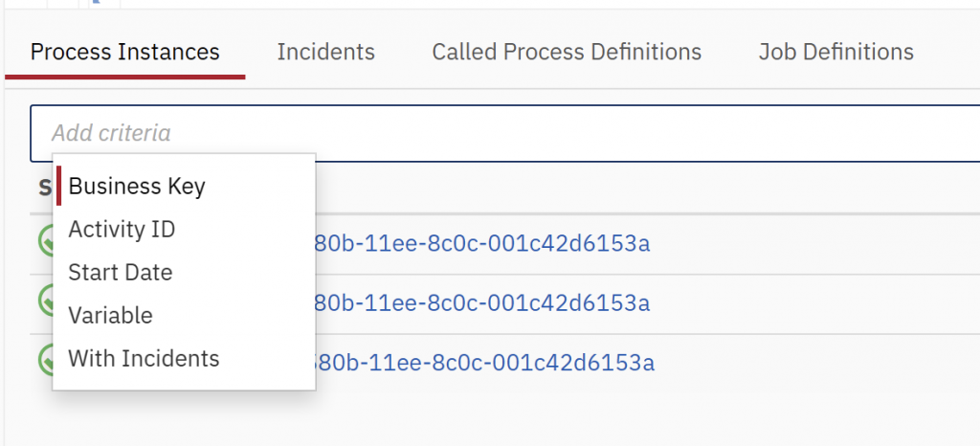Screen dimensions: 980x446
Task: Select the Variable filter option
Action: 110,316
